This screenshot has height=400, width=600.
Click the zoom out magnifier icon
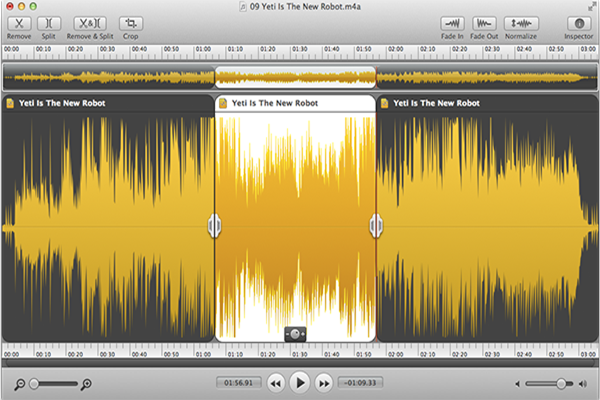(19, 383)
